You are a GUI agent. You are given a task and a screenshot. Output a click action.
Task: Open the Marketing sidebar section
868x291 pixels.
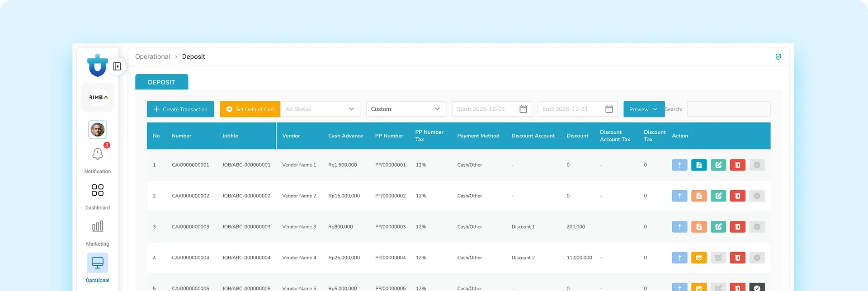[x=98, y=232]
